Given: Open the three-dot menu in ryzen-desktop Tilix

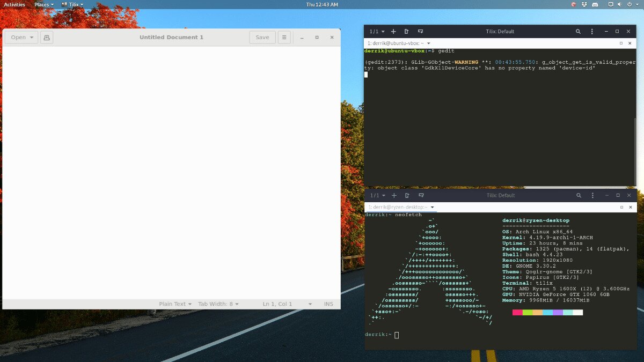Looking at the screenshot, I should [x=592, y=196].
